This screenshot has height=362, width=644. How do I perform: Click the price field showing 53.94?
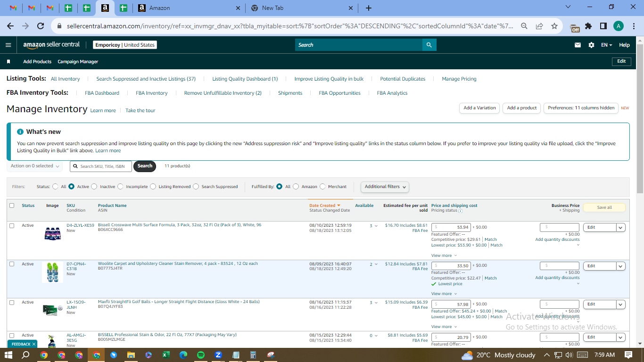tap(451, 227)
